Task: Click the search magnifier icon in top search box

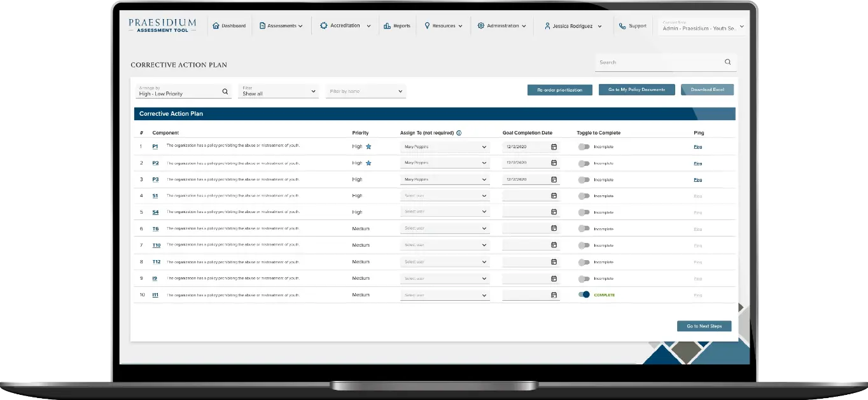Action: (x=727, y=62)
